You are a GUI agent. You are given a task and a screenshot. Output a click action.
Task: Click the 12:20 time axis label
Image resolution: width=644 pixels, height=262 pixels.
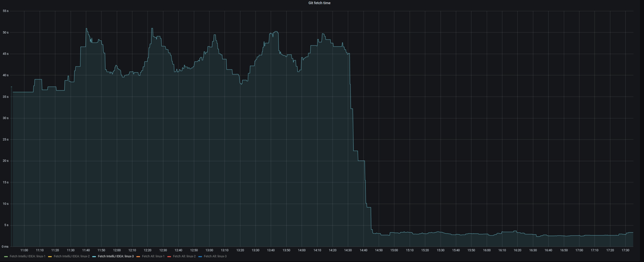147,250
